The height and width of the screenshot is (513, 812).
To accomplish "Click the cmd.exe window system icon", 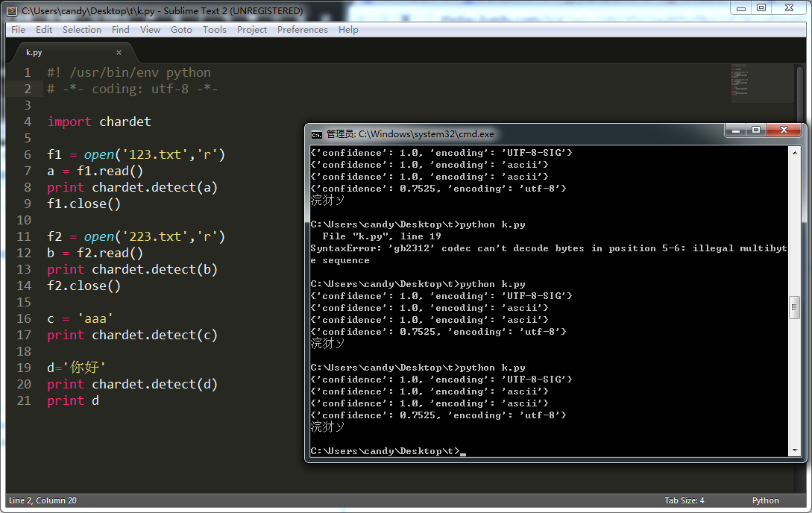I will click(x=317, y=134).
